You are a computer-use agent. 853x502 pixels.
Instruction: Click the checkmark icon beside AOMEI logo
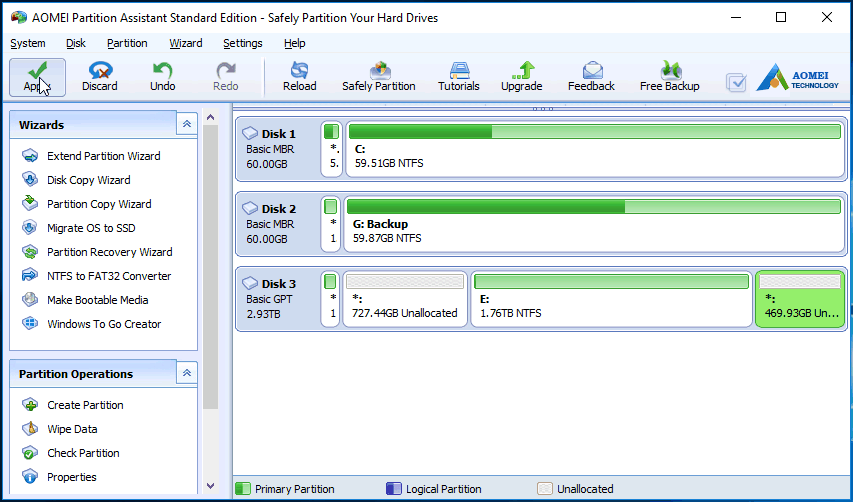click(736, 83)
